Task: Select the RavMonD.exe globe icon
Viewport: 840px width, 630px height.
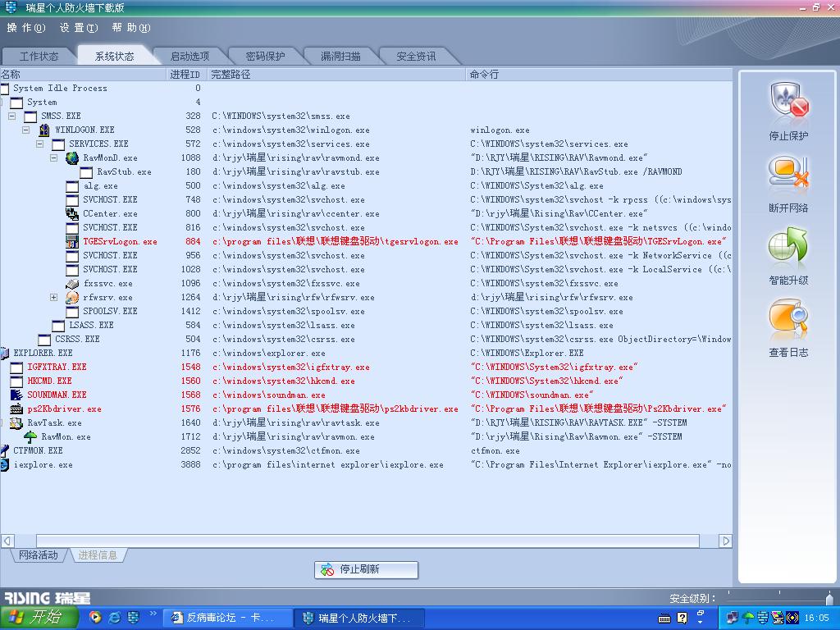Action: click(72, 157)
